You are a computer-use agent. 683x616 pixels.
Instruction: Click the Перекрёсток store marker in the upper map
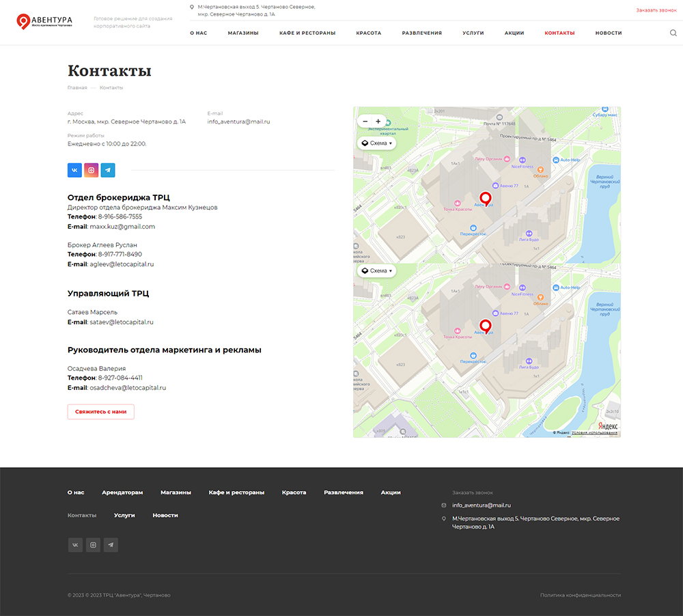[x=473, y=228]
